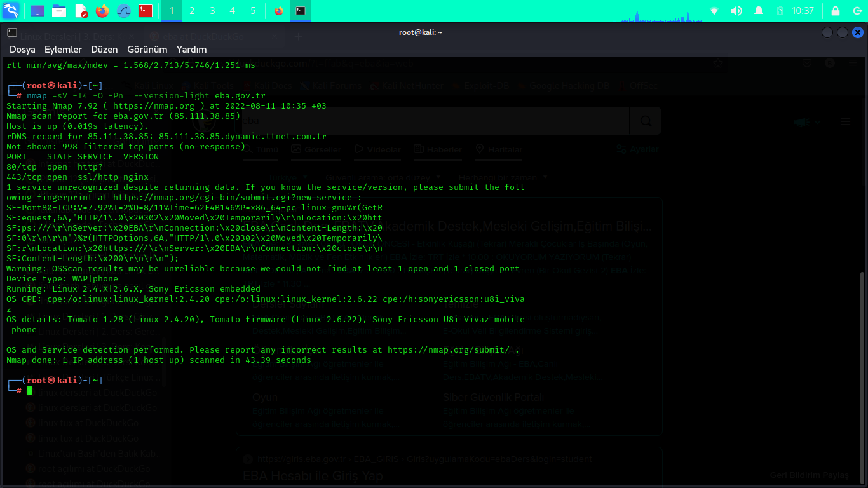Bring Firefox window forward via taskbar button
Viewport: 868px width, 488px height.
(x=279, y=11)
